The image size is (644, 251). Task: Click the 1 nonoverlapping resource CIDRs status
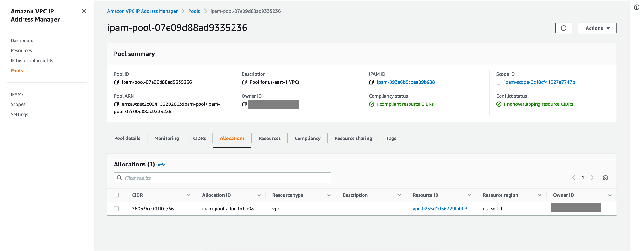[538, 104]
